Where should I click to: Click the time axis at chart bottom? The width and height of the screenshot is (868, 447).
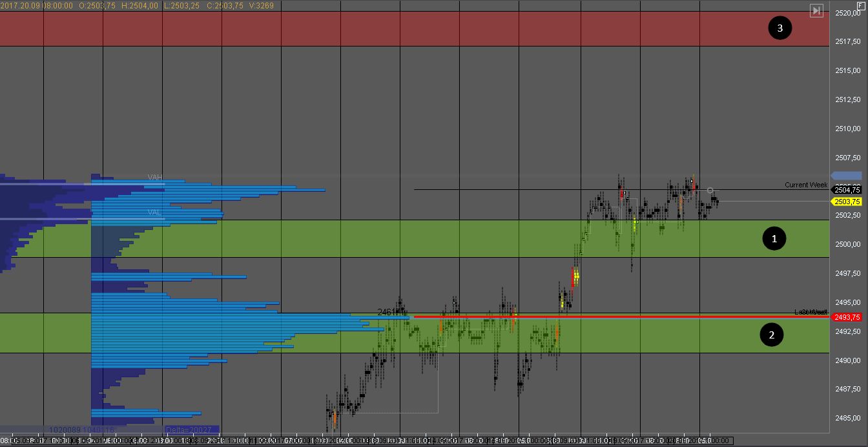pos(413,441)
